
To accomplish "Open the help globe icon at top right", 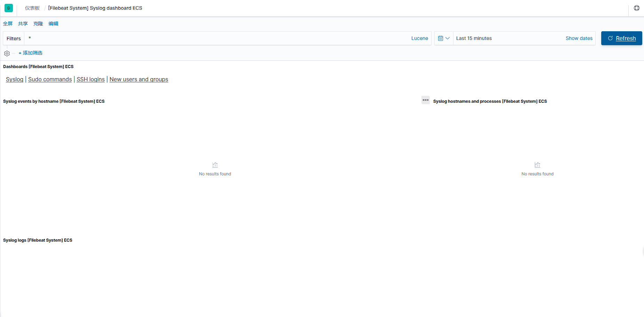I will [637, 8].
